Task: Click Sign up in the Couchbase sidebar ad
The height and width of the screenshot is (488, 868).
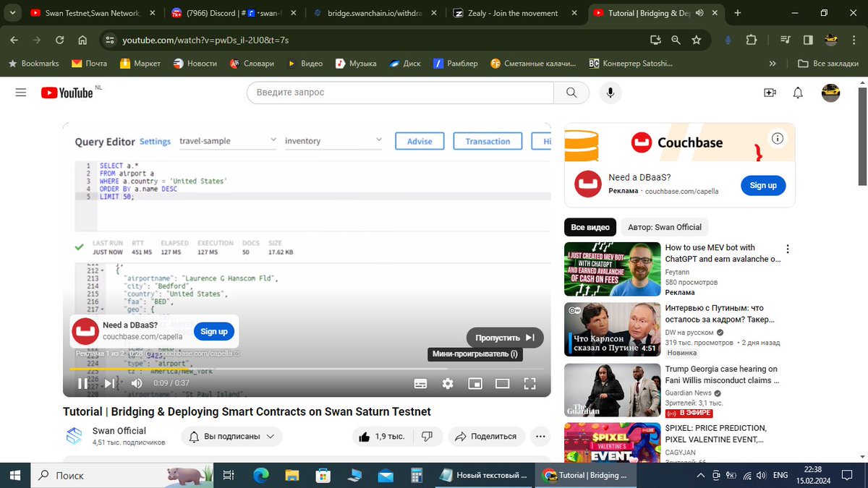Action: pyautogui.click(x=763, y=185)
